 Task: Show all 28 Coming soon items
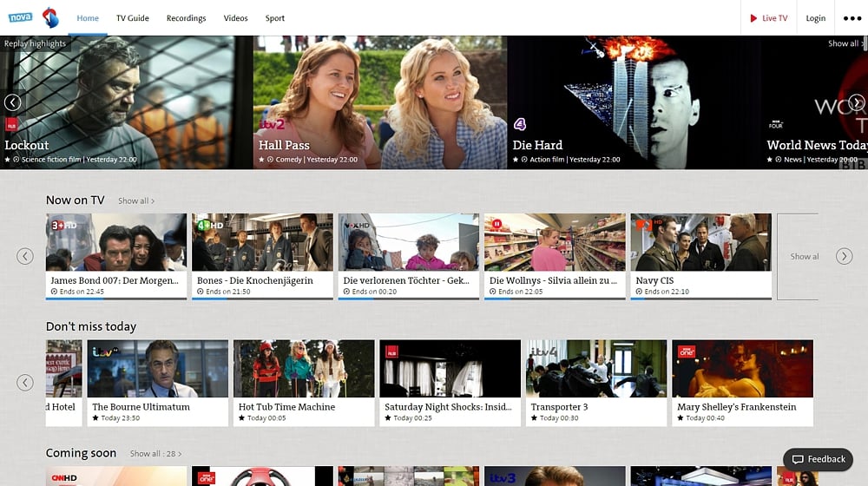pos(155,454)
